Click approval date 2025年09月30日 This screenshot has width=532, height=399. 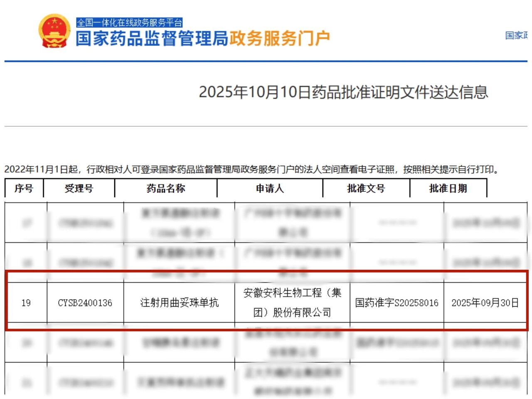pos(485,303)
